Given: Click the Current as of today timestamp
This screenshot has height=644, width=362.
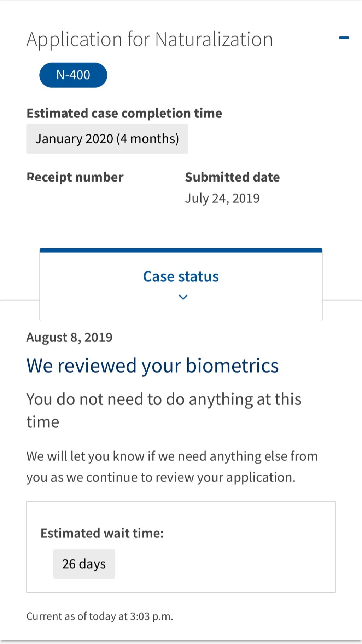Looking at the screenshot, I should (100, 616).
